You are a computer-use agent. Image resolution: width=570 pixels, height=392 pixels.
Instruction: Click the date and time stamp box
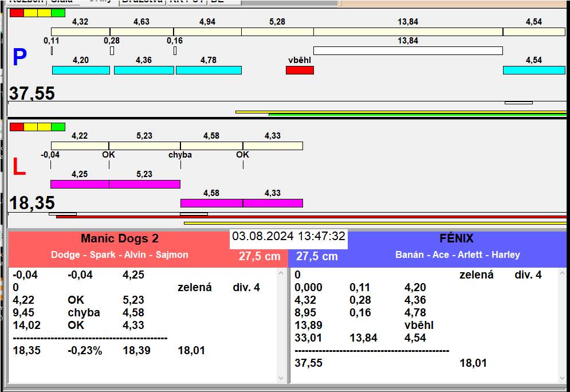[289, 236]
